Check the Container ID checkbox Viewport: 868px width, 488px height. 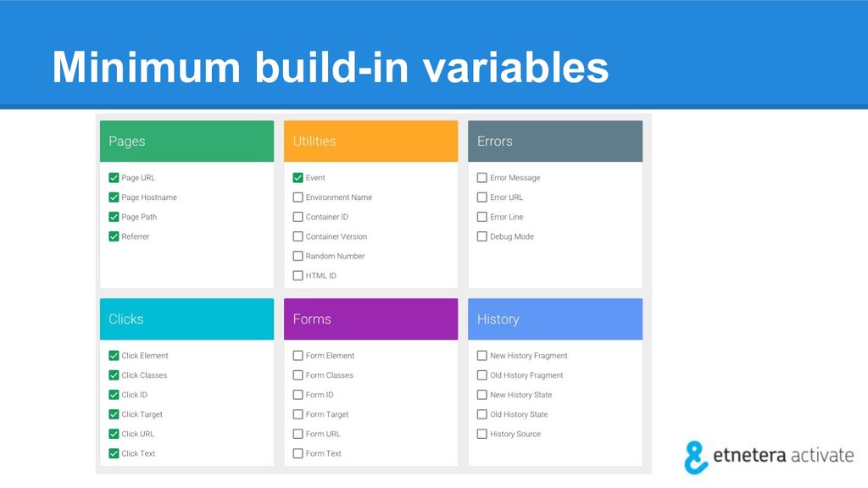pos(298,217)
